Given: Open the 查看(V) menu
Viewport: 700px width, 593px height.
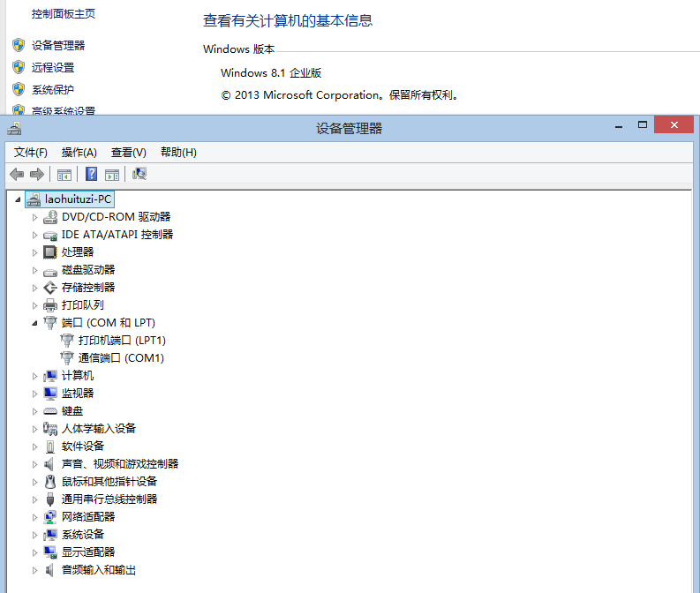Looking at the screenshot, I should click(129, 153).
